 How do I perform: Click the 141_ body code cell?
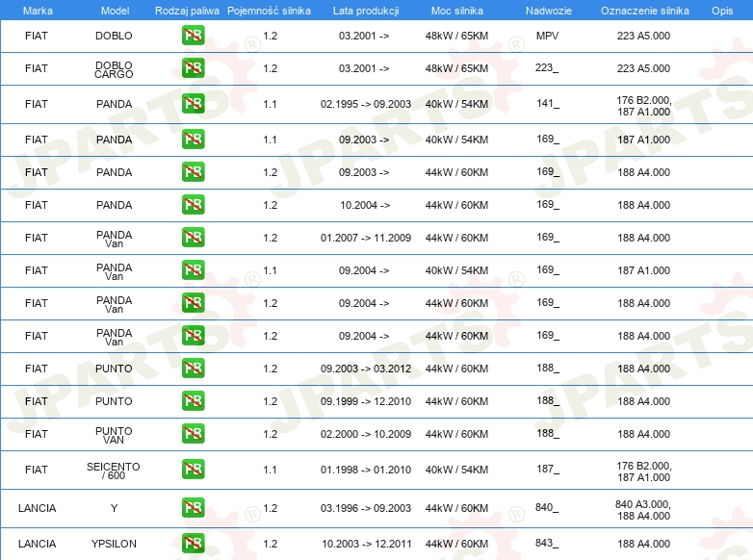548,103
